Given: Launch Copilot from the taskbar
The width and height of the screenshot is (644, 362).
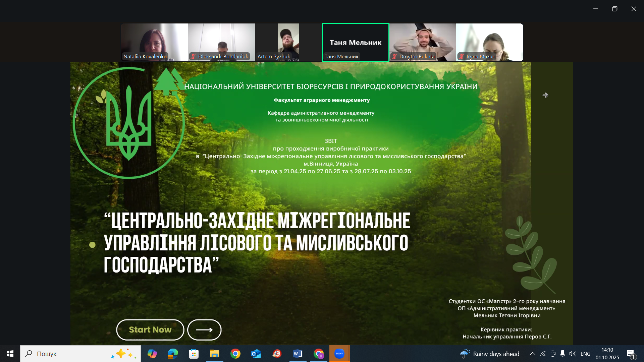Looking at the screenshot, I should click(x=152, y=354).
